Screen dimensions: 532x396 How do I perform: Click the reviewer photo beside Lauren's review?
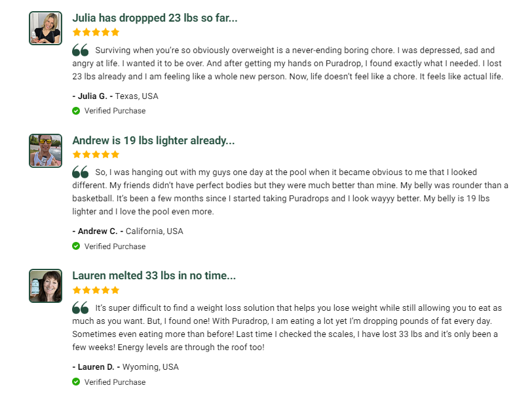(45, 286)
